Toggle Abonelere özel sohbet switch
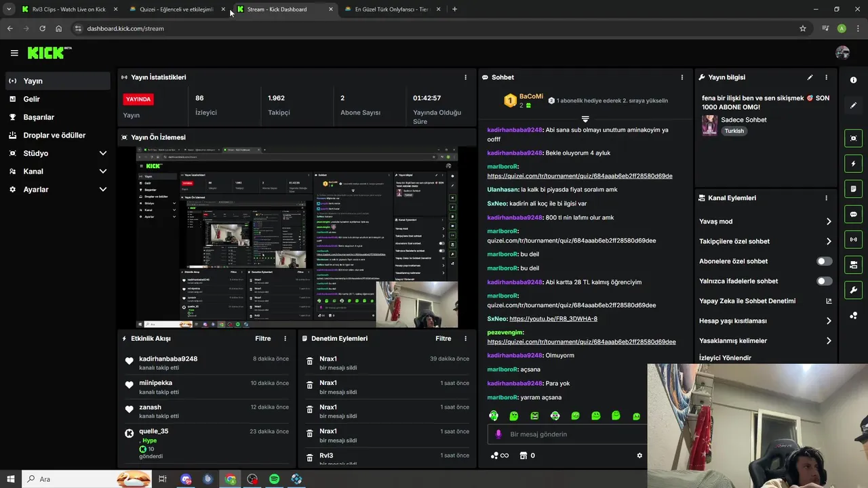Screen dimensions: 868x488 click(825, 261)
